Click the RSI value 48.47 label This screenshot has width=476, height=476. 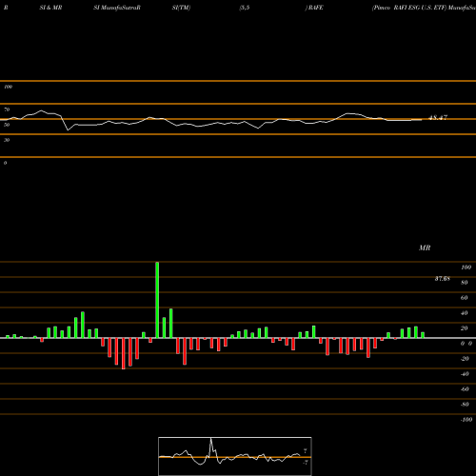coord(438,118)
